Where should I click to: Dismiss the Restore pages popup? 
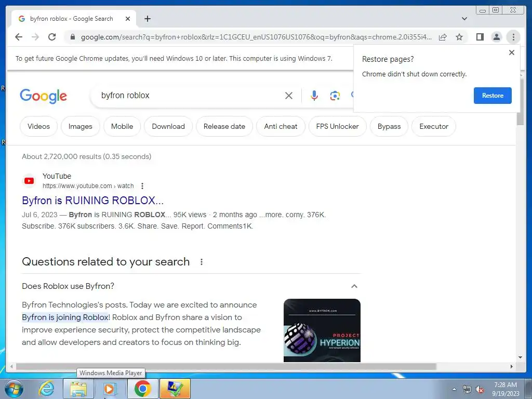coord(512,52)
